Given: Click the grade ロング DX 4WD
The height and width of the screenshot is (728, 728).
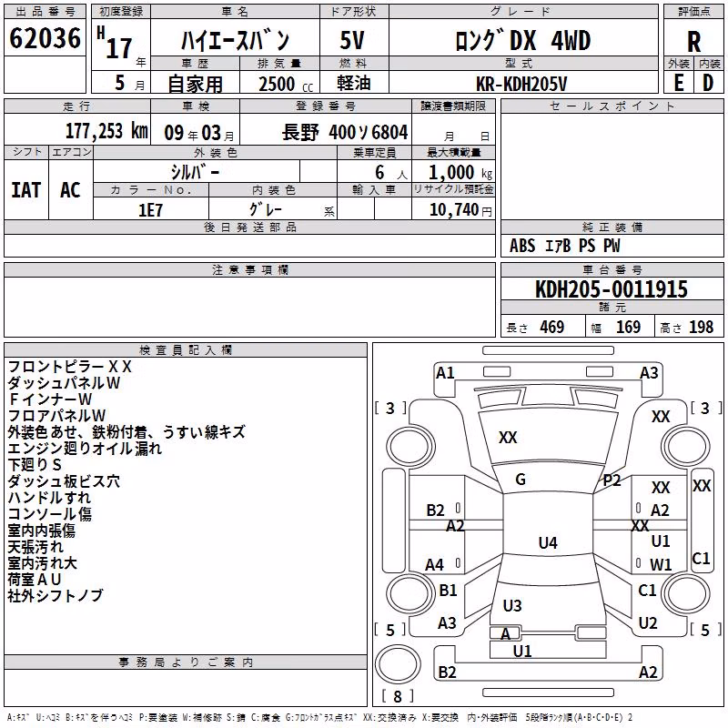Looking at the screenshot, I should pyautogui.click(x=522, y=40).
